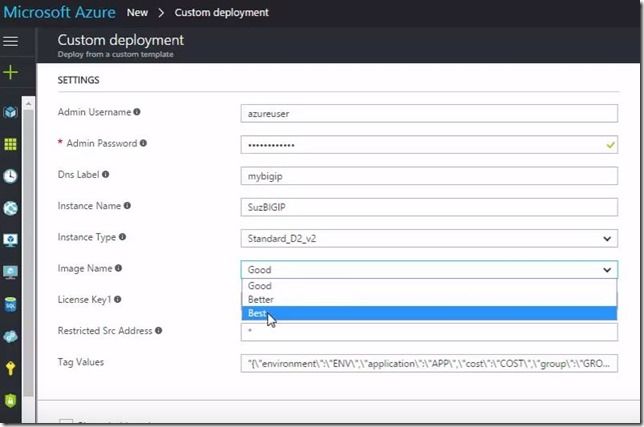This screenshot has width=644, height=427.
Task: Open the blue cube resource icon in the sidebar
Action: tap(11, 112)
